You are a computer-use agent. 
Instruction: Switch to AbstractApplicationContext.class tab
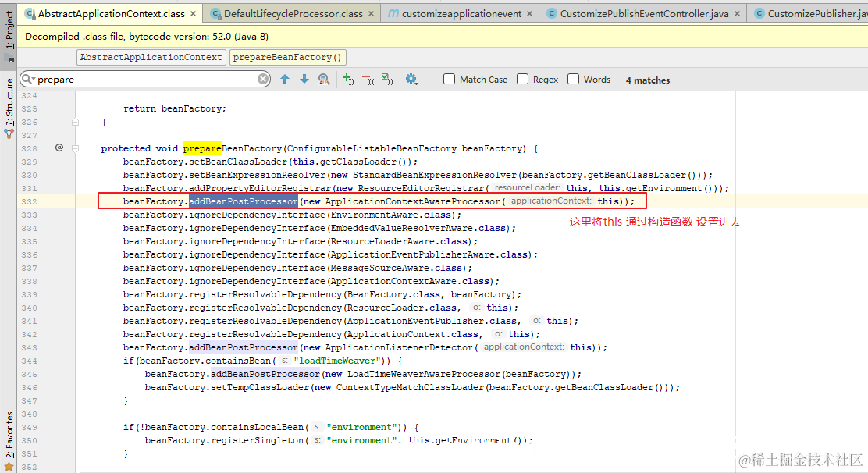tap(111, 13)
